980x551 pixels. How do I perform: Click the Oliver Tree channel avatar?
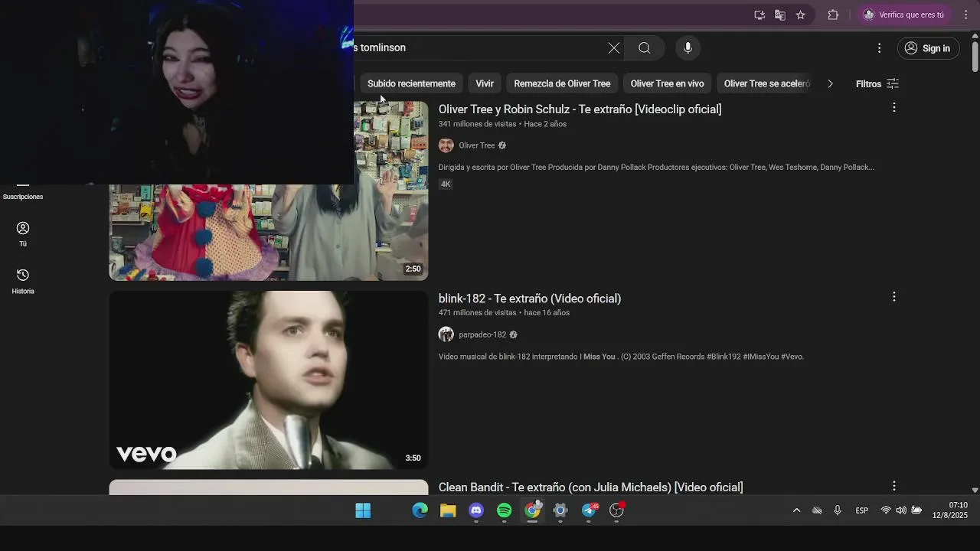pyautogui.click(x=446, y=145)
